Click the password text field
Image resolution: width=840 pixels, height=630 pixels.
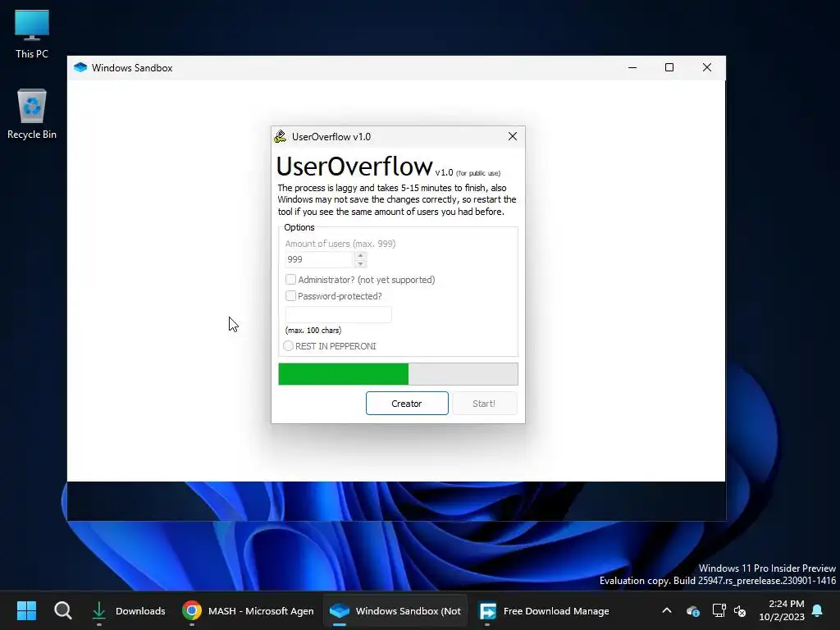click(x=339, y=314)
